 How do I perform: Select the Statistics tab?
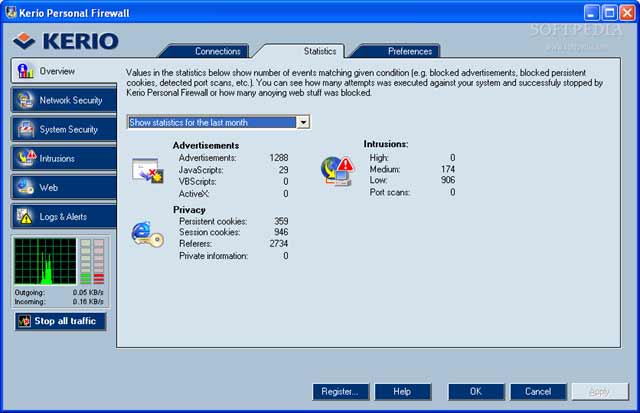point(302,51)
